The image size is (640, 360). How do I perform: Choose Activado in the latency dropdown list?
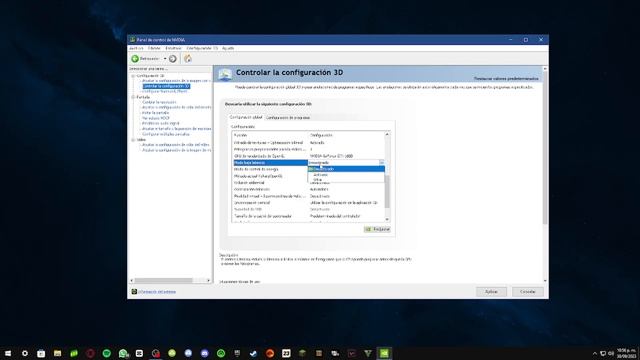click(346, 175)
